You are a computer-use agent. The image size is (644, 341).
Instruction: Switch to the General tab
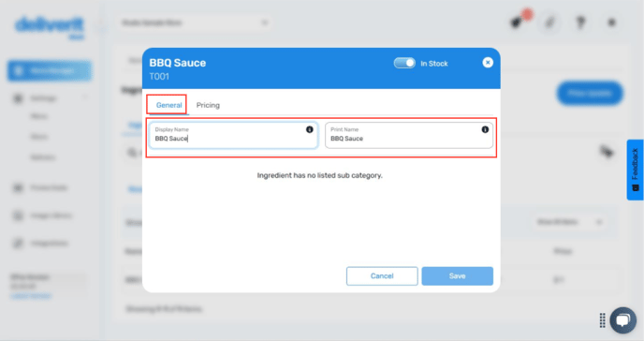[168, 105]
